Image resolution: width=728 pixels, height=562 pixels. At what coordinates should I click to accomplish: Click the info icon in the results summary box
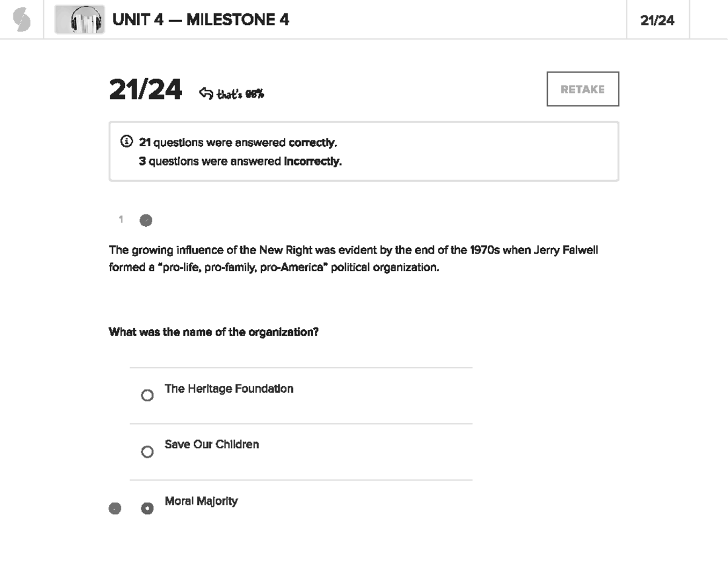[126, 141]
